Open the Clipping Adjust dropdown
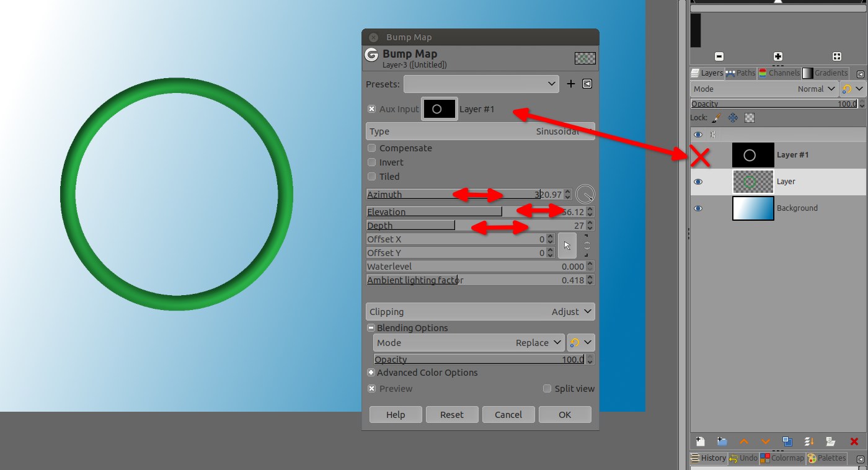Viewport: 868px width, 470px height. (x=480, y=312)
